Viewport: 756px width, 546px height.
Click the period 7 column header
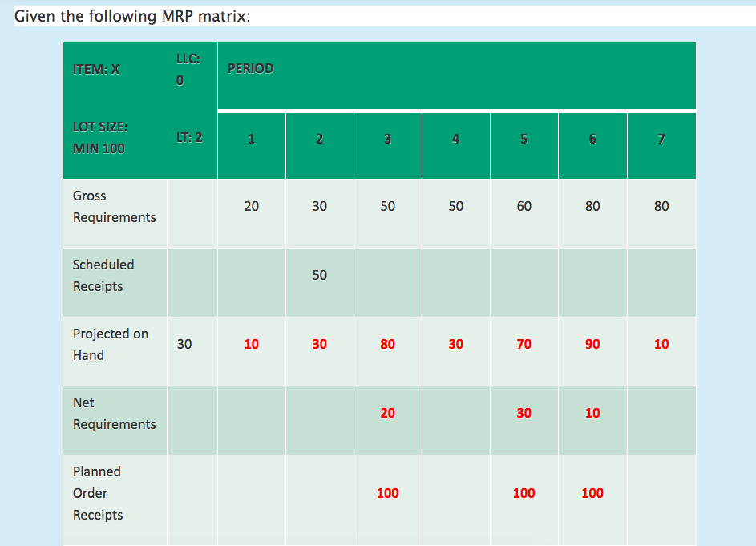[x=661, y=138]
